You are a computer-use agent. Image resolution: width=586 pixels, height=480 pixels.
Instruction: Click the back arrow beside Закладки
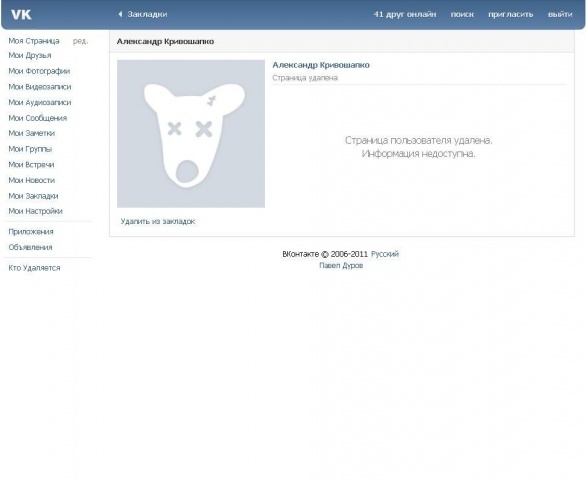120,14
